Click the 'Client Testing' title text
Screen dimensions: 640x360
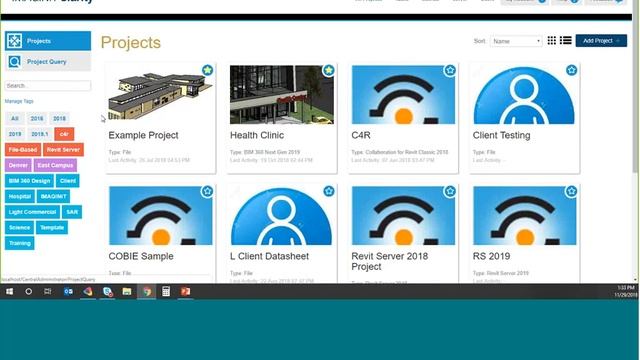501,135
